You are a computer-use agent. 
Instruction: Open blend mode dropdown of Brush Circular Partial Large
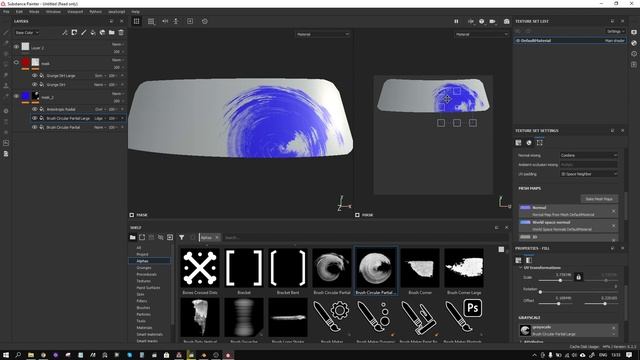(100, 118)
